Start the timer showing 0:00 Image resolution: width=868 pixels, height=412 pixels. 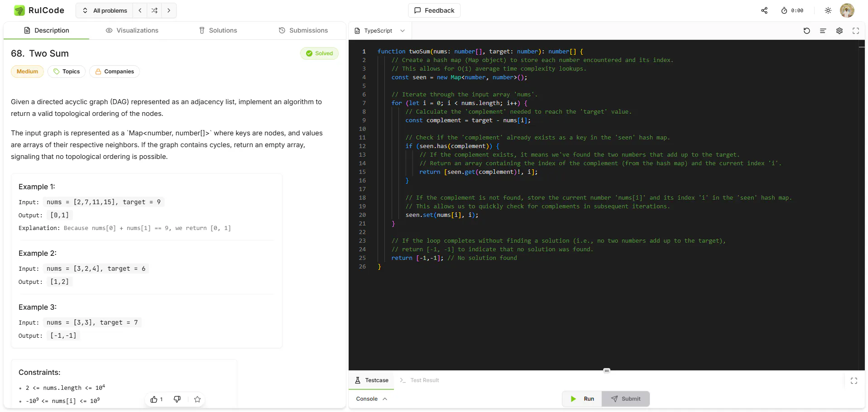[792, 10]
